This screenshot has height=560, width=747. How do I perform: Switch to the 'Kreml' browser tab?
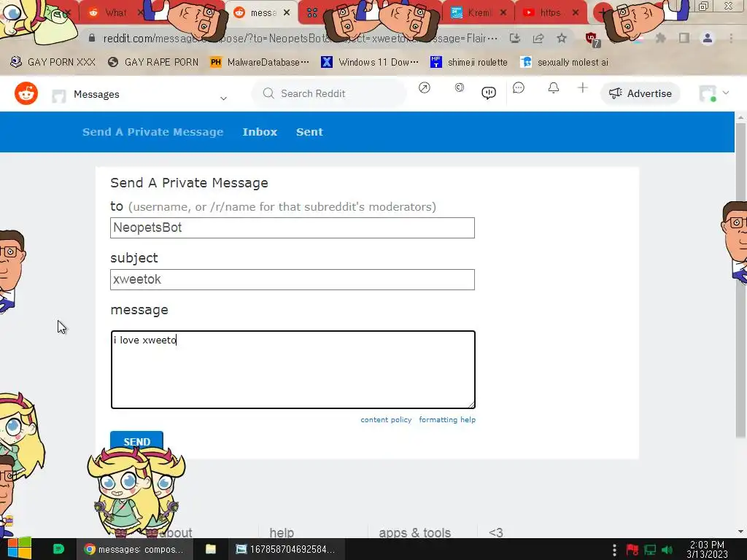click(x=479, y=13)
